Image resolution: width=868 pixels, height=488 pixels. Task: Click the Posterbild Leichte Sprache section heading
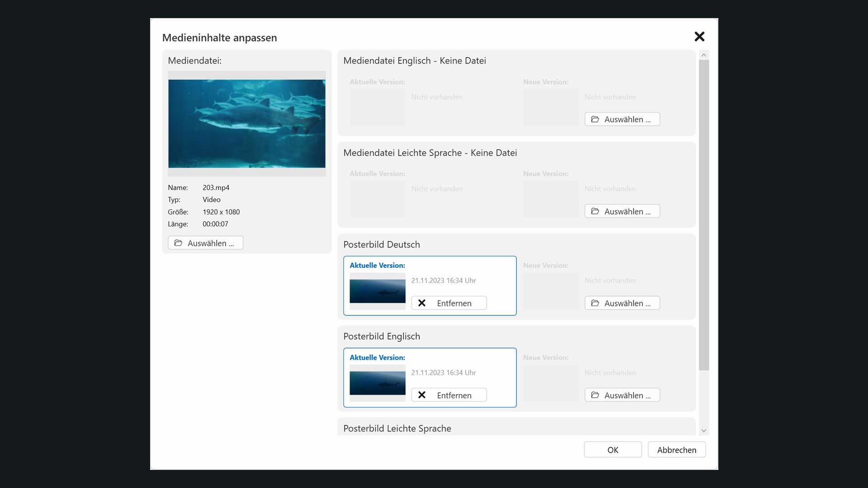[x=397, y=429]
